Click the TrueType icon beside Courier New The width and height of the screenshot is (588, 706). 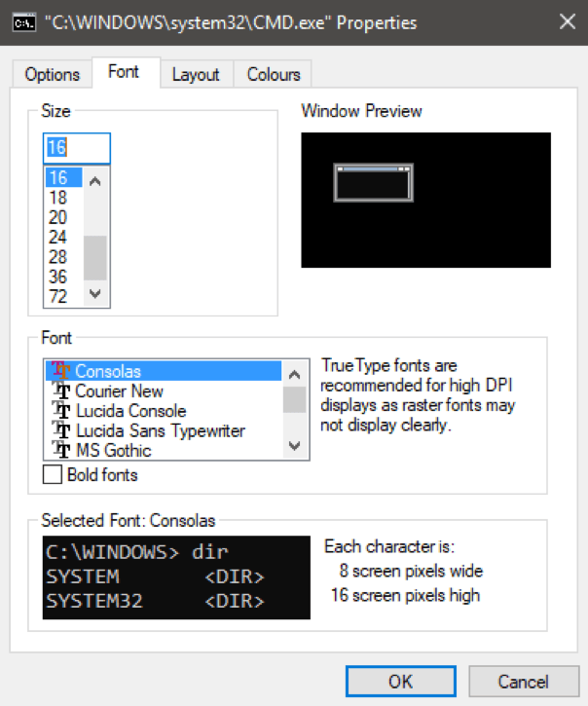coord(60,390)
